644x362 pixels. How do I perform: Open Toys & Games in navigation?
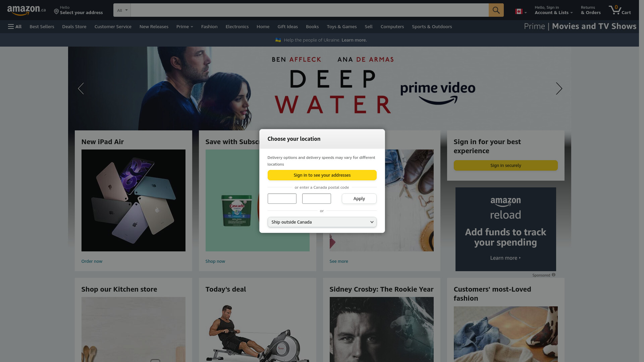pos(342,26)
